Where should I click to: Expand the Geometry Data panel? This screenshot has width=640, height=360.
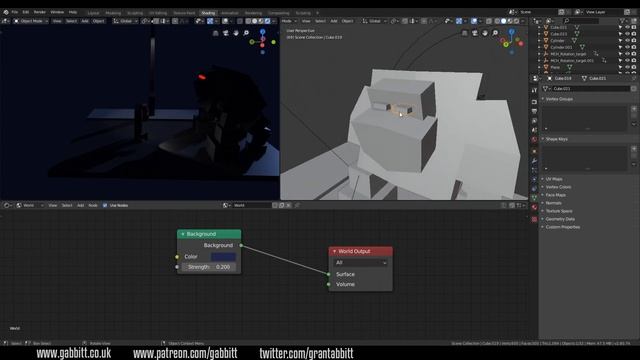pyautogui.click(x=560, y=219)
